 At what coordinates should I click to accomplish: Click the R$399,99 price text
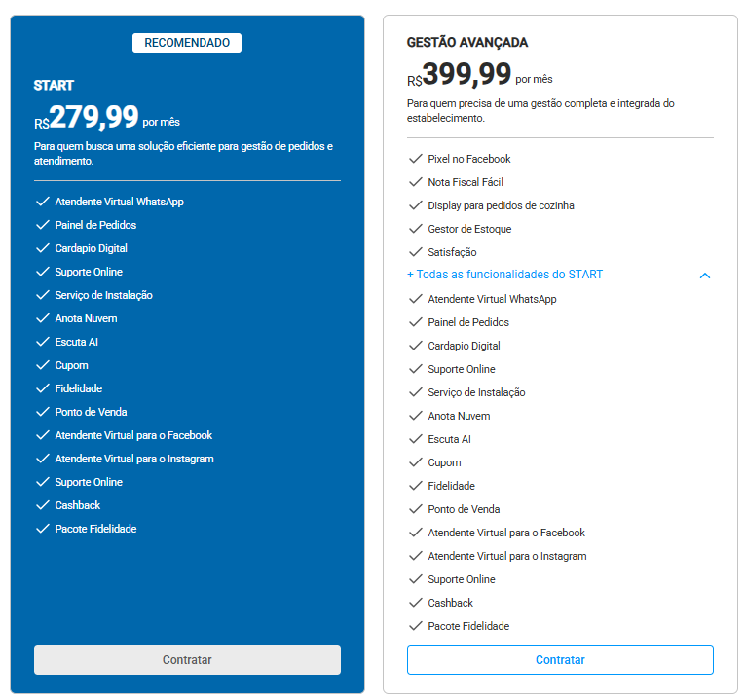pos(459,74)
